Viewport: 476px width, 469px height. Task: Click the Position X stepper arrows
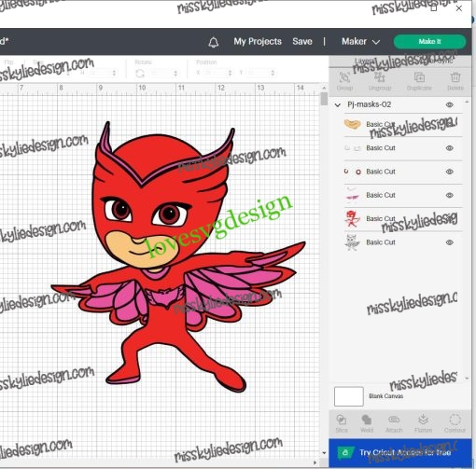click(230, 73)
